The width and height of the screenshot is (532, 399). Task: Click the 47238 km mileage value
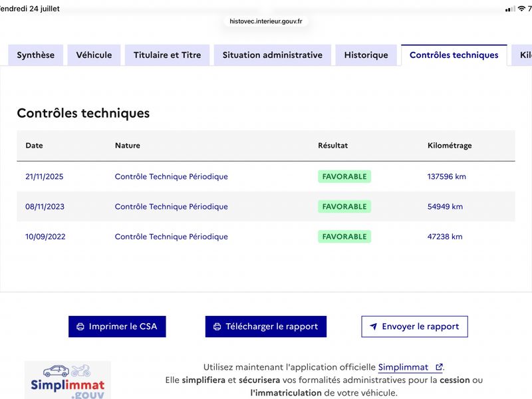point(445,237)
